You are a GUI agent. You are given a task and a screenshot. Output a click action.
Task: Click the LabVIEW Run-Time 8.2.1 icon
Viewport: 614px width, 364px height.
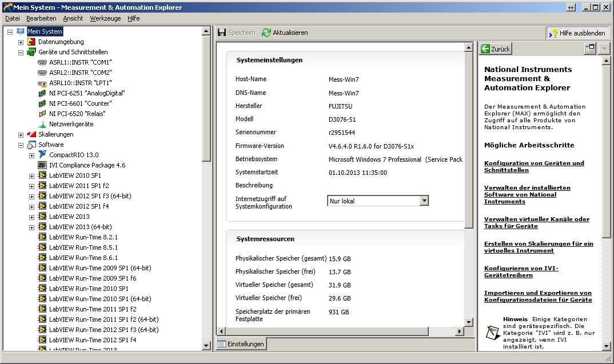42,237
